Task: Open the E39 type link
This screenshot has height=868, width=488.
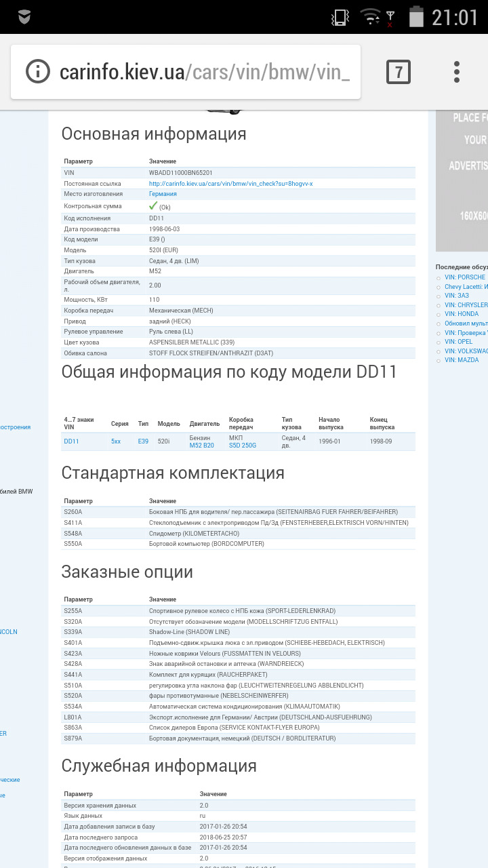Action: [x=143, y=441]
